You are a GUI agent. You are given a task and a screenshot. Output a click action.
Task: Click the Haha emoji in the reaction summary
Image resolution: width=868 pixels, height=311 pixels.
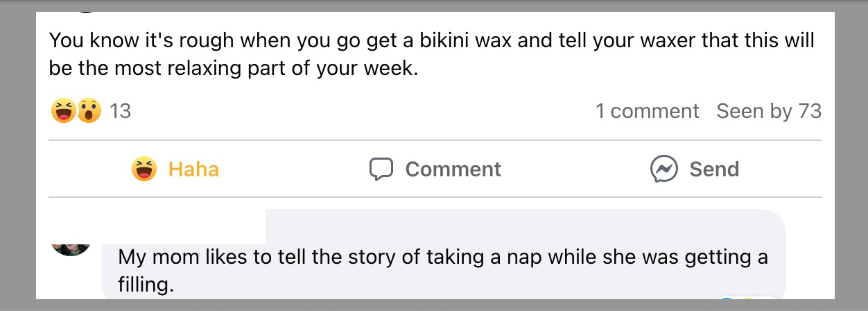pyautogui.click(x=63, y=110)
